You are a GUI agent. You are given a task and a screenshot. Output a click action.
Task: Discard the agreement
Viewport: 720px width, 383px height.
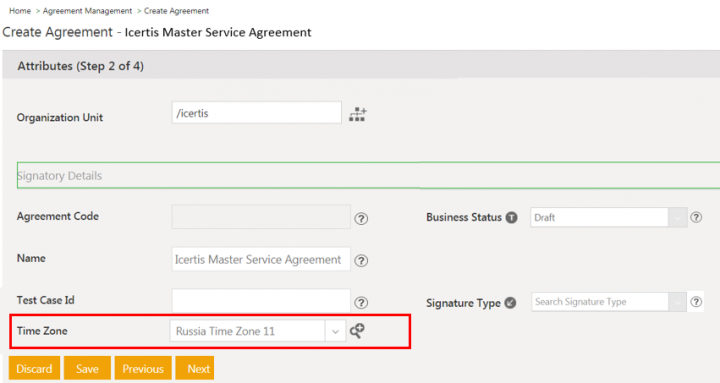[x=34, y=368]
